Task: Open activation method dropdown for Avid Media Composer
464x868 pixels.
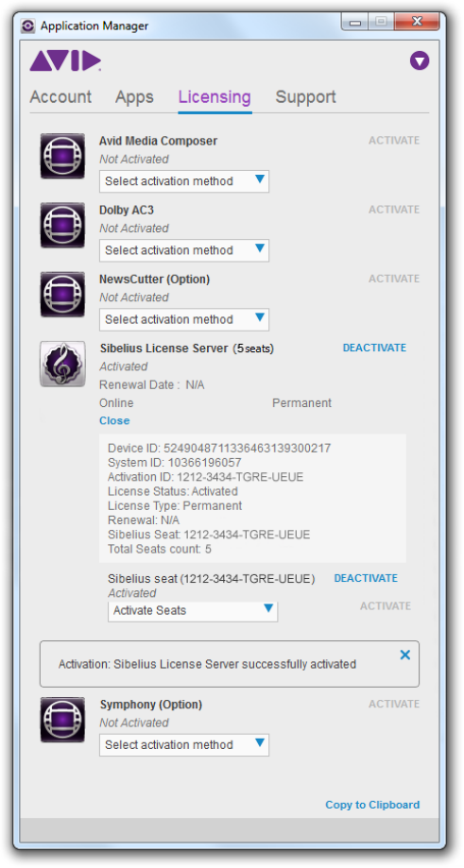Action: click(x=184, y=181)
